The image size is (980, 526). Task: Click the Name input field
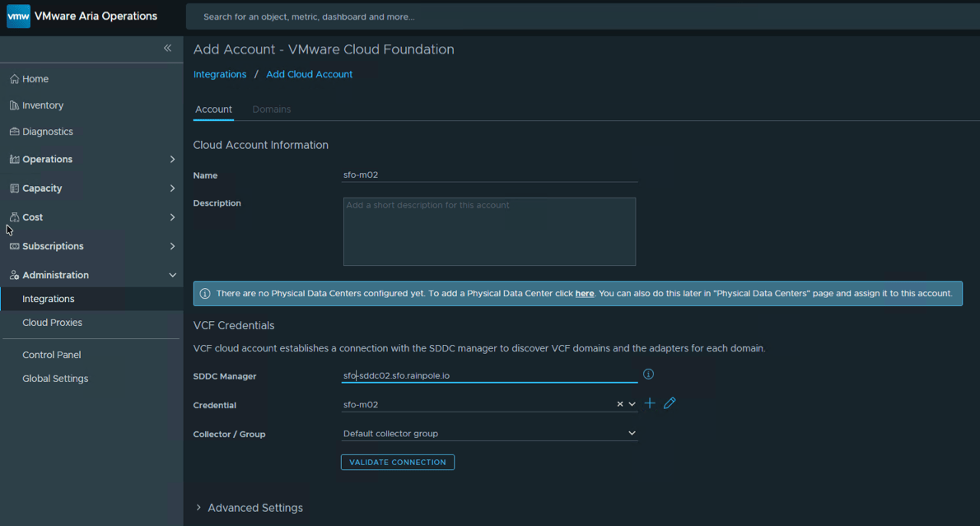click(489, 175)
